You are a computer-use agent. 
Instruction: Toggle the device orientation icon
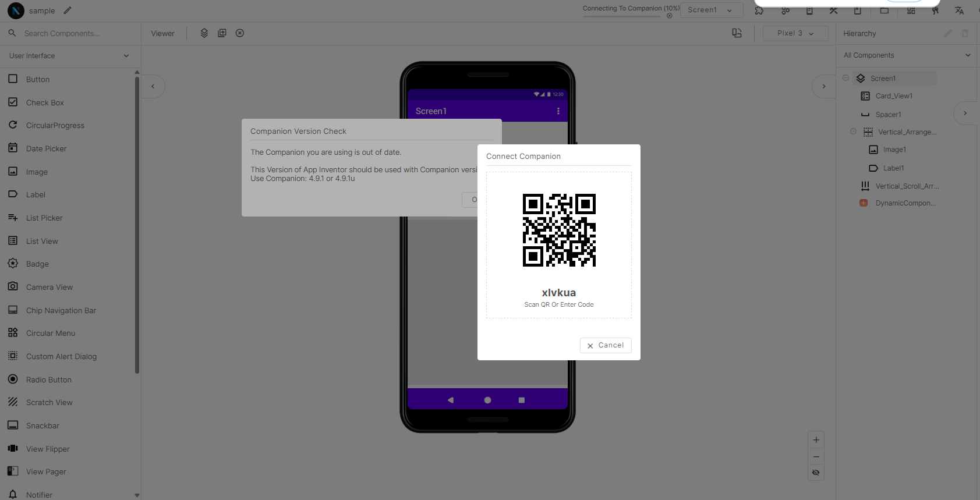737,33
